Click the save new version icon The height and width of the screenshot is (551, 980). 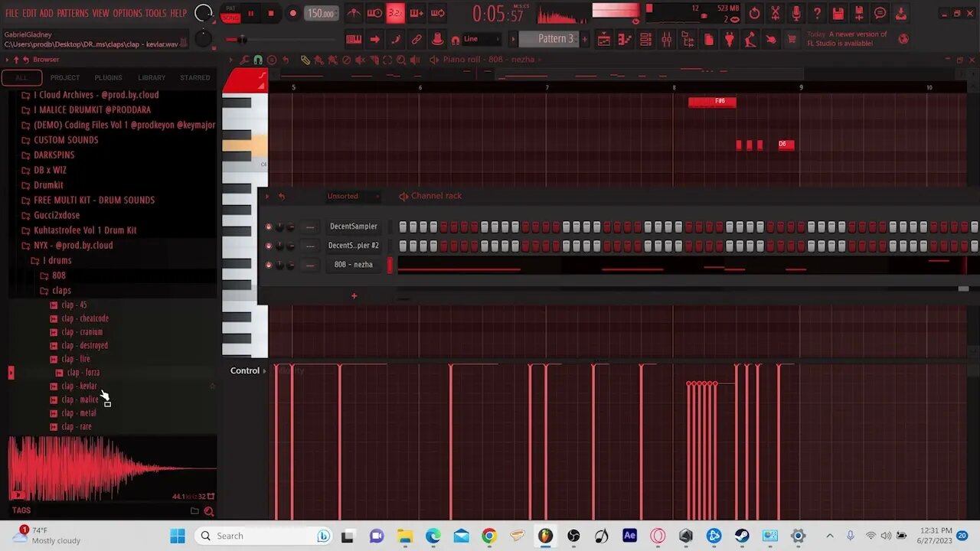(x=859, y=14)
